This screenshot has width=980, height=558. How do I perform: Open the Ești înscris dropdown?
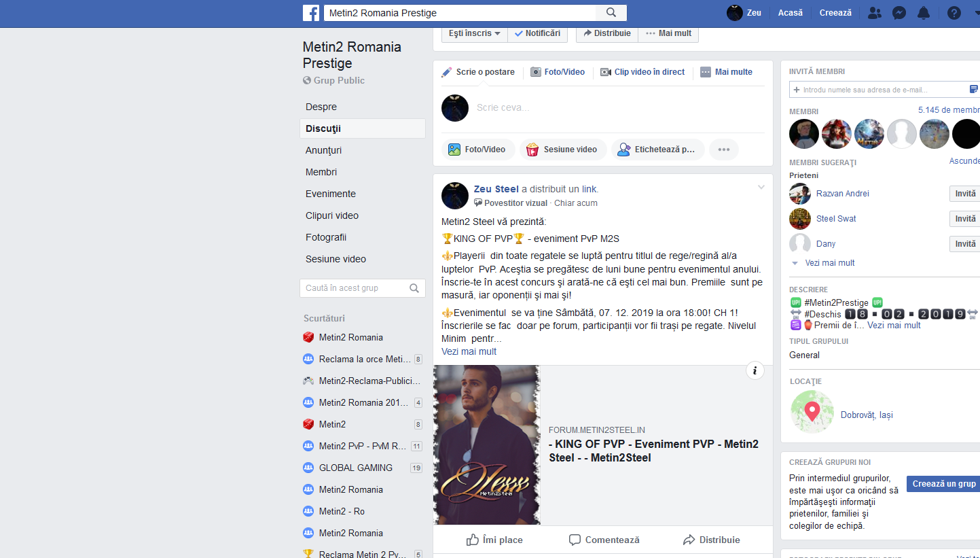[x=475, y=33]
